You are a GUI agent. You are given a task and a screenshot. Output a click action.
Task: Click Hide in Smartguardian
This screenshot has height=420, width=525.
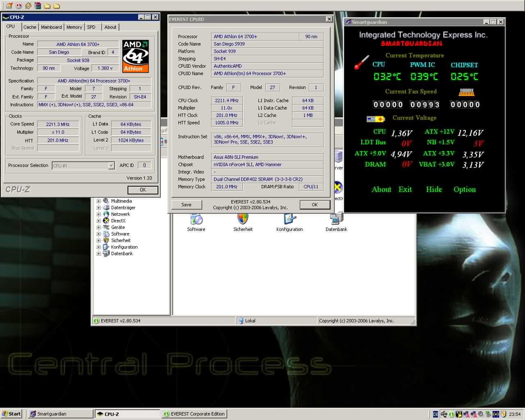pyautogui.click(x=434, y=189)
